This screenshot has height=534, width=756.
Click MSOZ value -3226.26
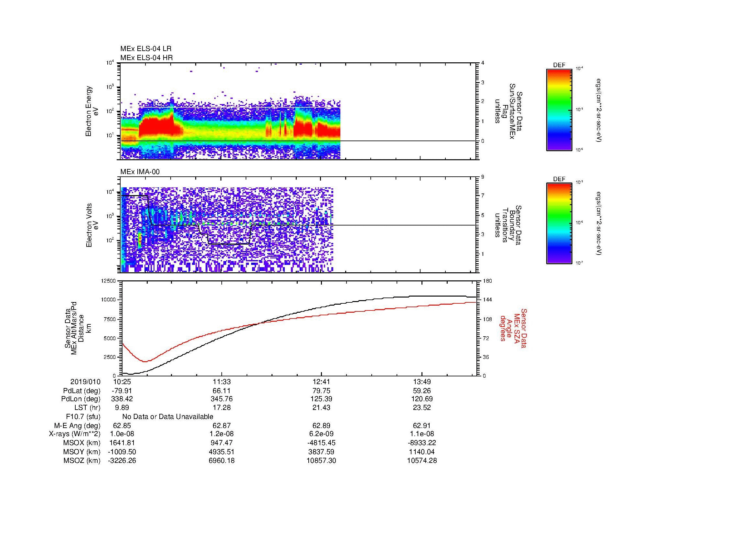122,461
